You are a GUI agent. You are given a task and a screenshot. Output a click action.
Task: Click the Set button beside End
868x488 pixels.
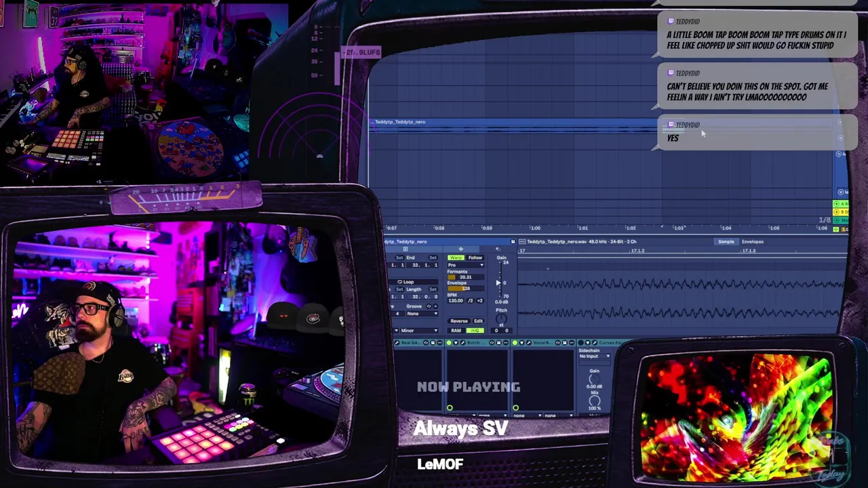[x=433, y=258]
